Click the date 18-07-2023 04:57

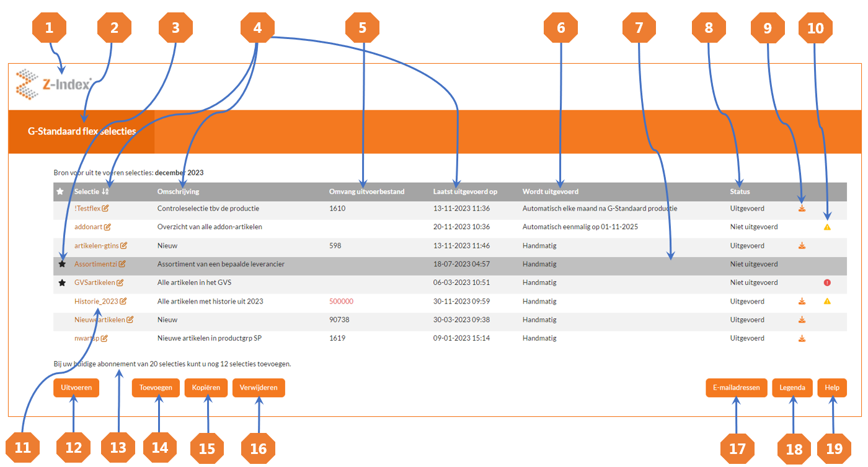pos(461,264)
